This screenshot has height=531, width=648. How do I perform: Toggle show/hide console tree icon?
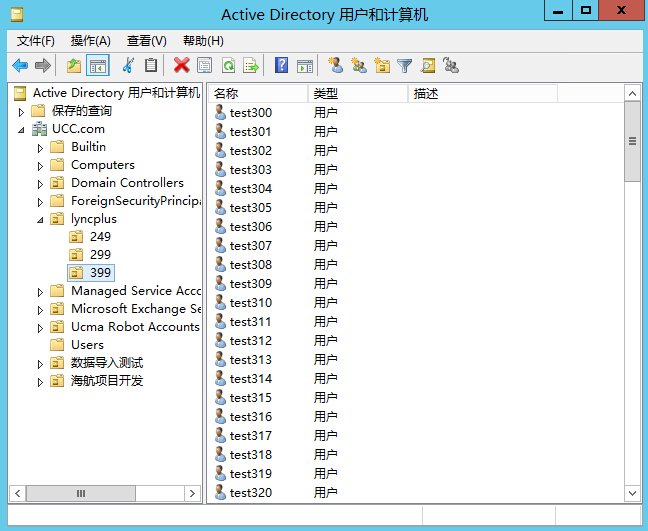[x=98, y=65]
